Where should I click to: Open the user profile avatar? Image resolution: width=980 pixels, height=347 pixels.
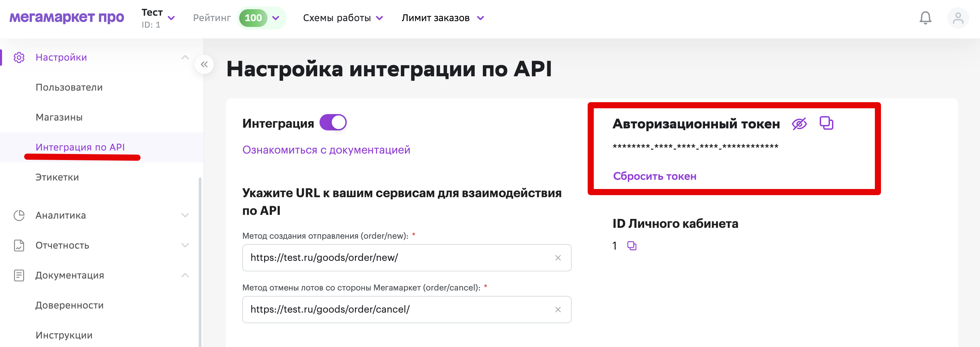(958, 18)
